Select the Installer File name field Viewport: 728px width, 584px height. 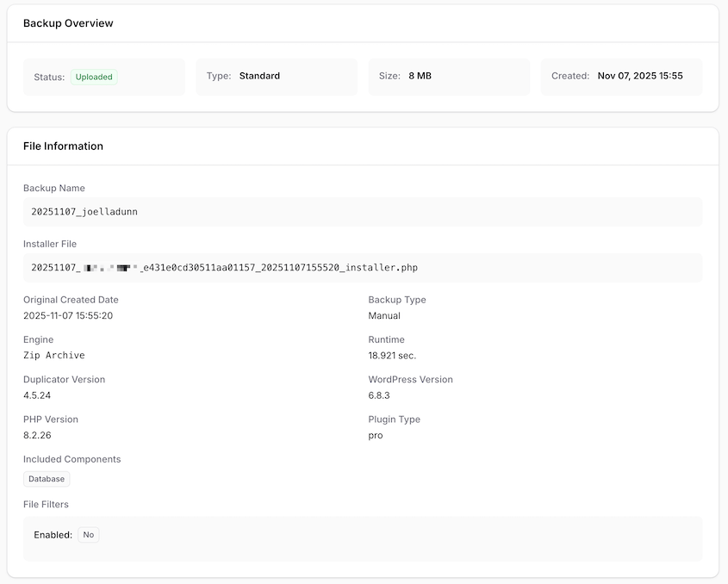(x=362, y=267)
